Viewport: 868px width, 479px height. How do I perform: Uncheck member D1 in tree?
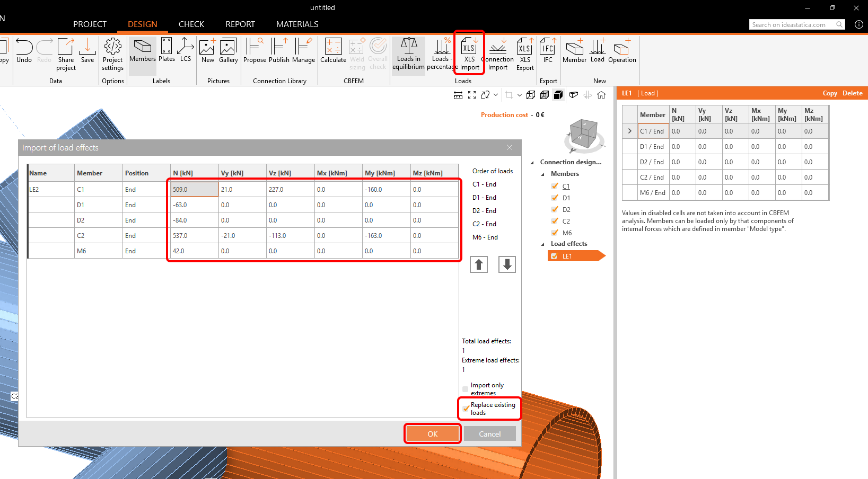(x=555, y=198)
